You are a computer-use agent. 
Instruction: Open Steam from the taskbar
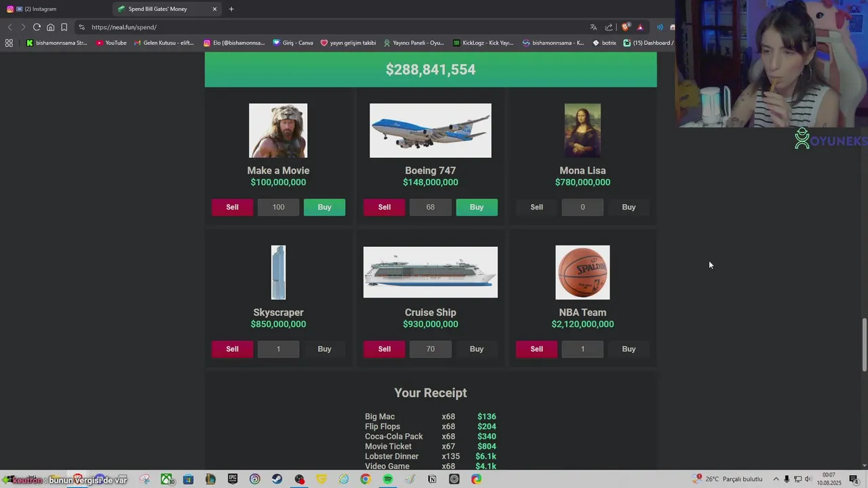coord(277,479)
